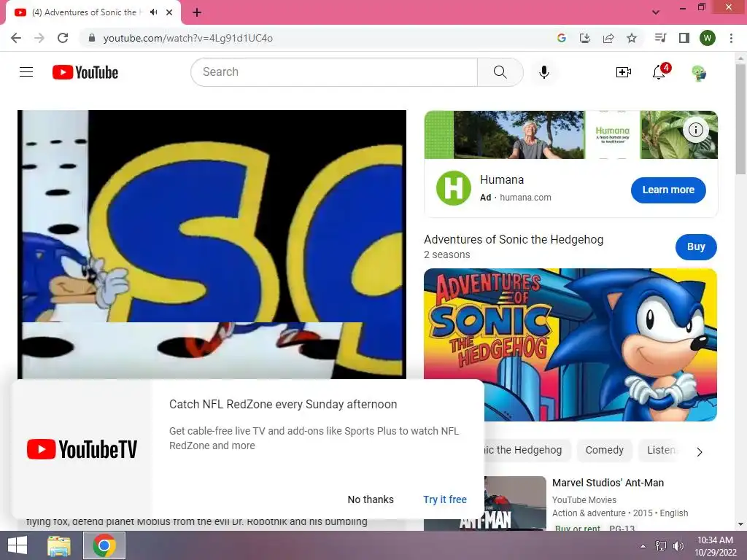The height and width of the screenshot is (560, 747).
Task: Bookmark this tab with star icon
Action: pos(631,38)
